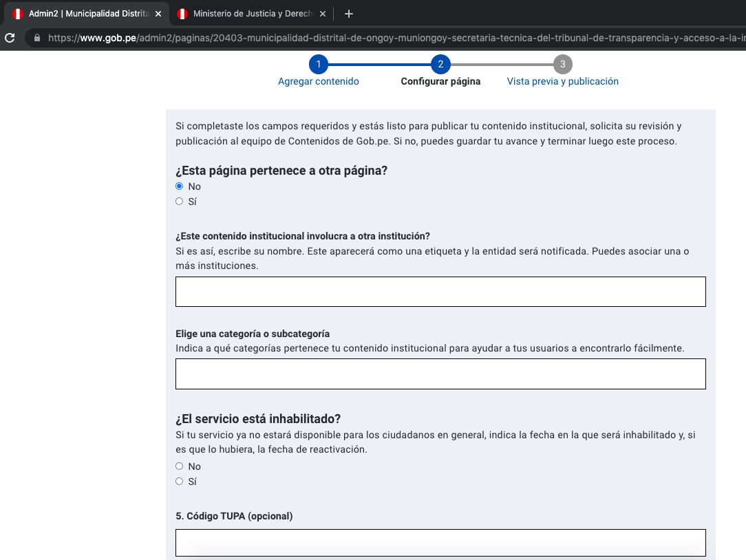Open Agregar contenido step link
This screenshot has width=746, height=560.
[318, 81]
